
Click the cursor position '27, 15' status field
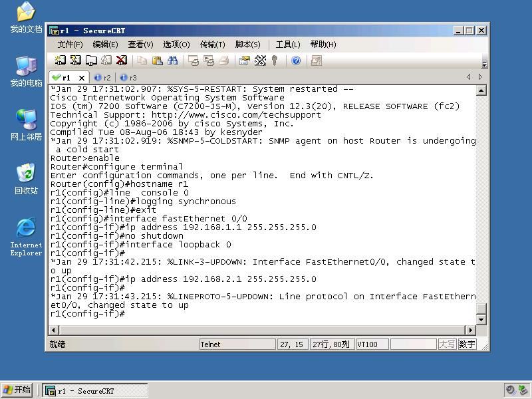[x=293, y=344]
